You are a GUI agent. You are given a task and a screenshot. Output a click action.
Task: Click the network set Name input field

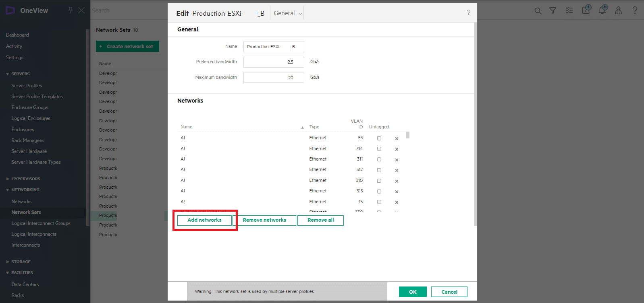click(274, 47)
